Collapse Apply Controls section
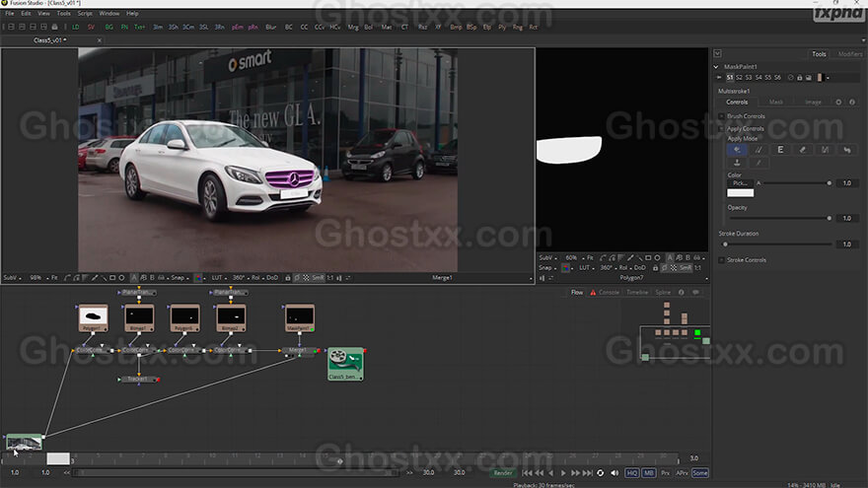Viewport: 868px width, 488px height. [x=721, y=128]
